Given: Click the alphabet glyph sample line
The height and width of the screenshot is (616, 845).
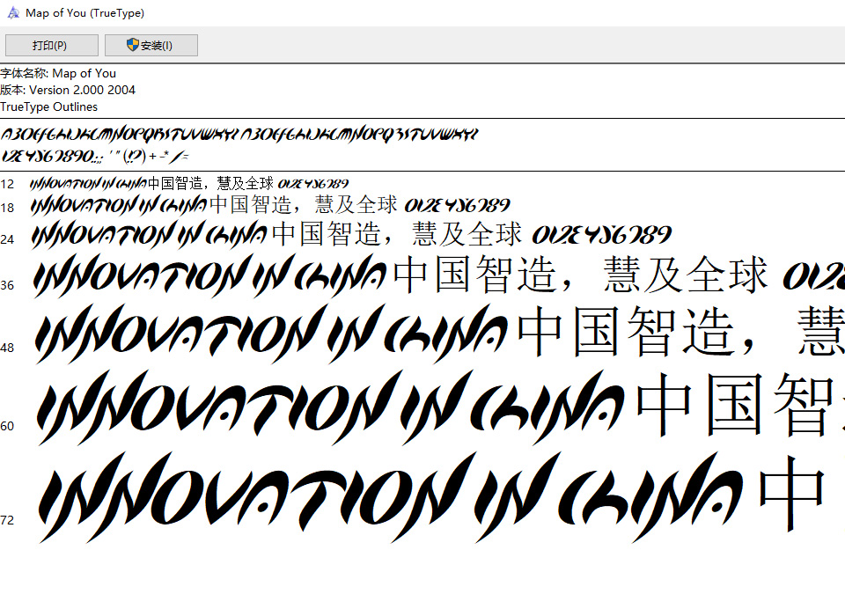Looking at the screenshot, I should click(x=239, y=134).
